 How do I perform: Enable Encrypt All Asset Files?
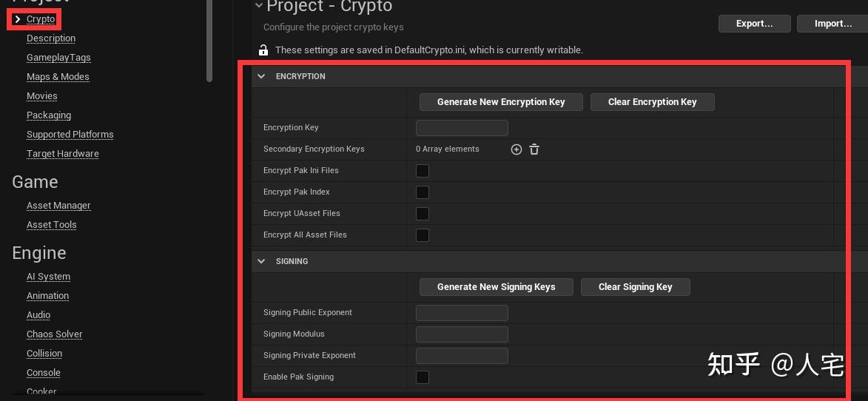click(423, 235)
